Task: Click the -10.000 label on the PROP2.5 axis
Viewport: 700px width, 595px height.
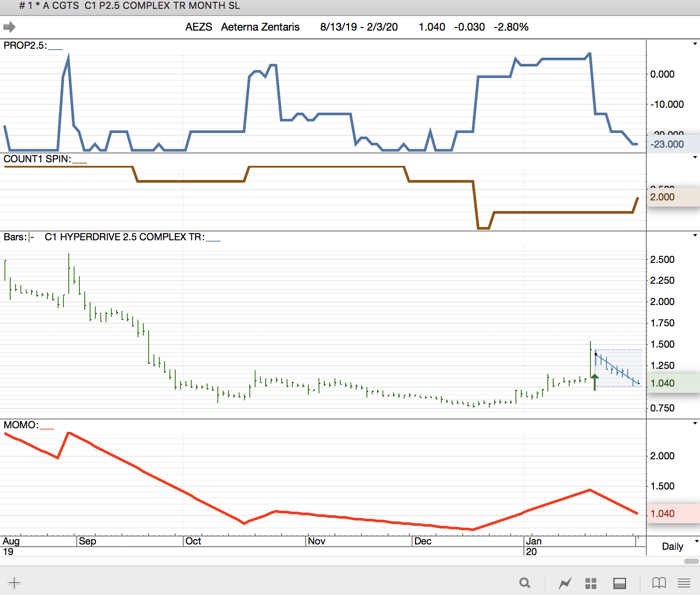Action: [x=667, y=105]
